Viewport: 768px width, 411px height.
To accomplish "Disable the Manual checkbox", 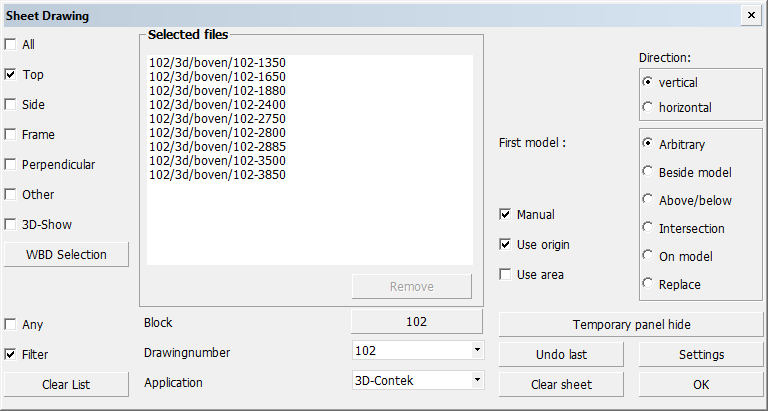I will 506,215.
